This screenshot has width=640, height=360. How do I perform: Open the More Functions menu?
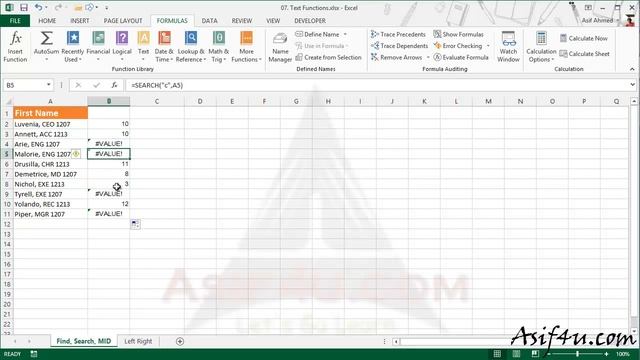(x=246, y=47)
